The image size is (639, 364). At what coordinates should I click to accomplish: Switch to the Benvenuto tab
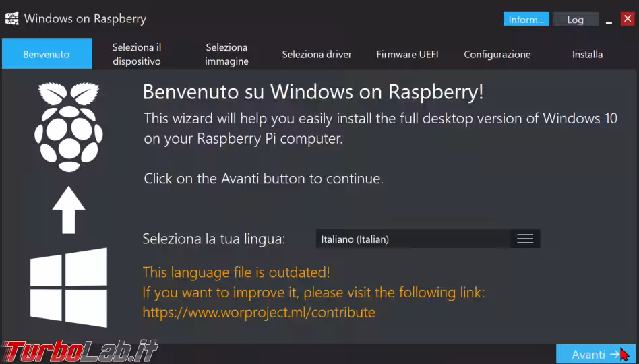(x=47, y=54)
